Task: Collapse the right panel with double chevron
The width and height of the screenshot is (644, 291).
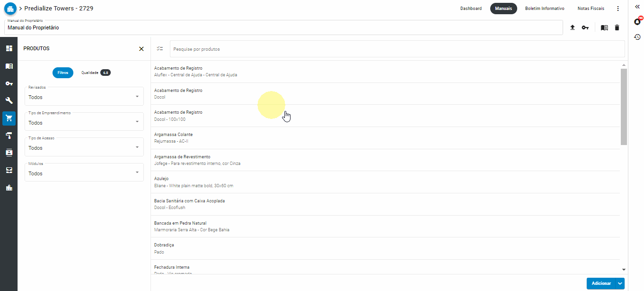Action: pos(637,7)
